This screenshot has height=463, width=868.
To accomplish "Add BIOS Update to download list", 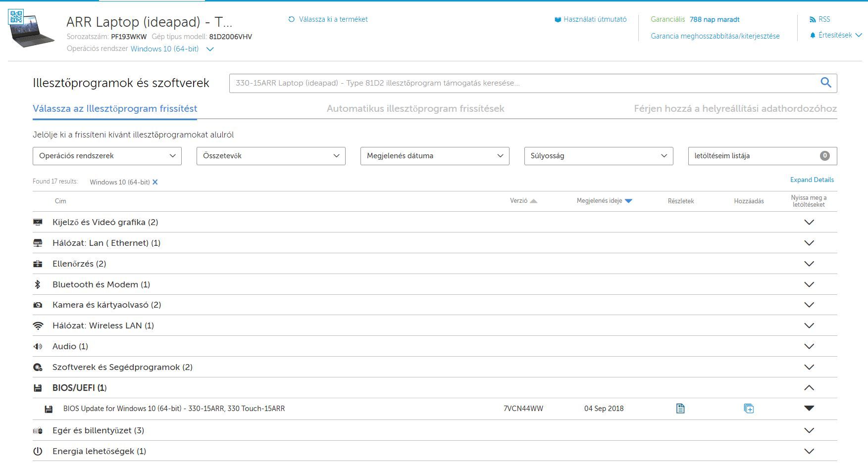I will point(749,409).
